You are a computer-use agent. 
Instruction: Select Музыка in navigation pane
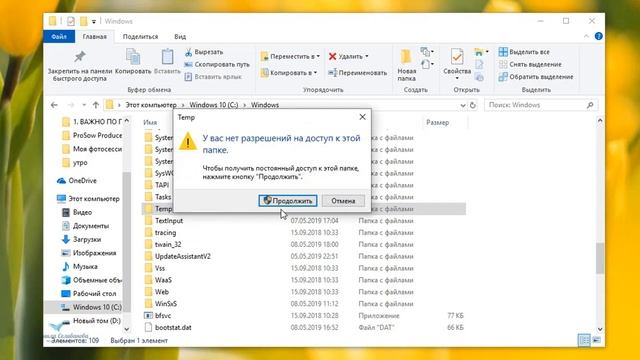click(80, 266)
